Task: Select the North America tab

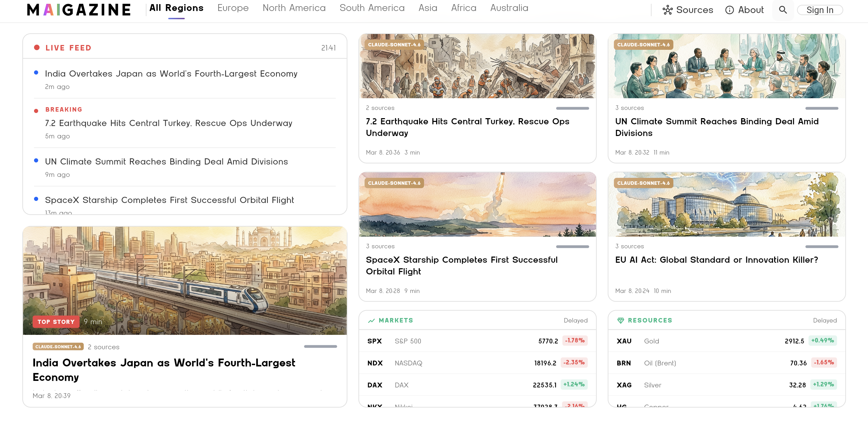Action: click(294, 8)
